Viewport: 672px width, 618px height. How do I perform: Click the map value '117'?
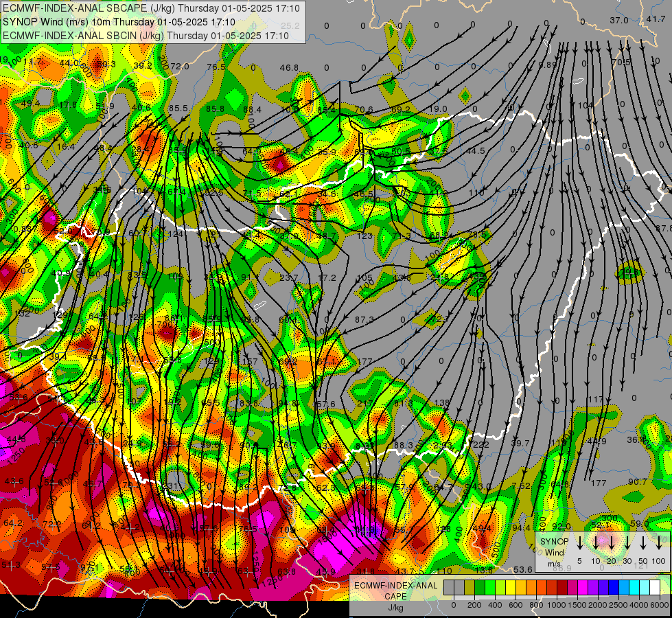coord(596,400)
